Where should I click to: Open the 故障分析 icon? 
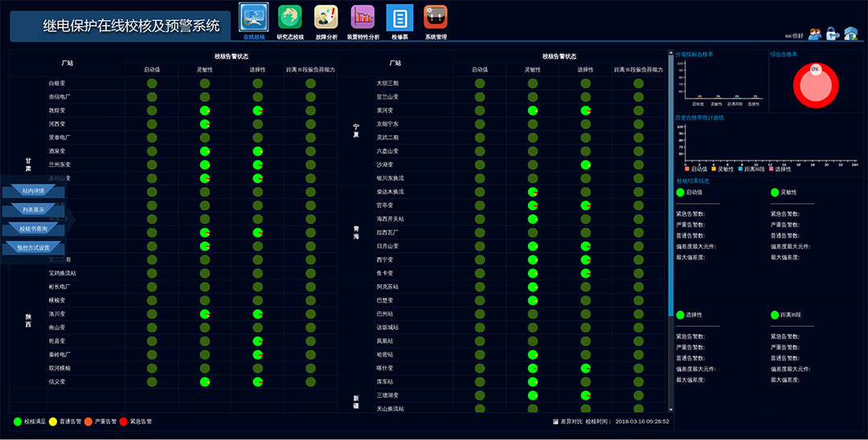pyautogui.click(x=325, y=17)
